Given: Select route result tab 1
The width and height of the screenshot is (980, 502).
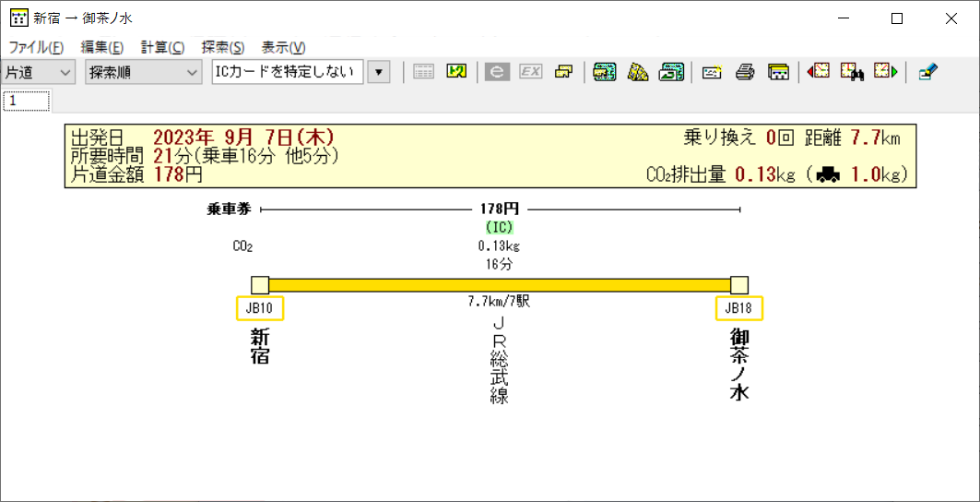Looking at the screenshot, I should coord(28,101).
